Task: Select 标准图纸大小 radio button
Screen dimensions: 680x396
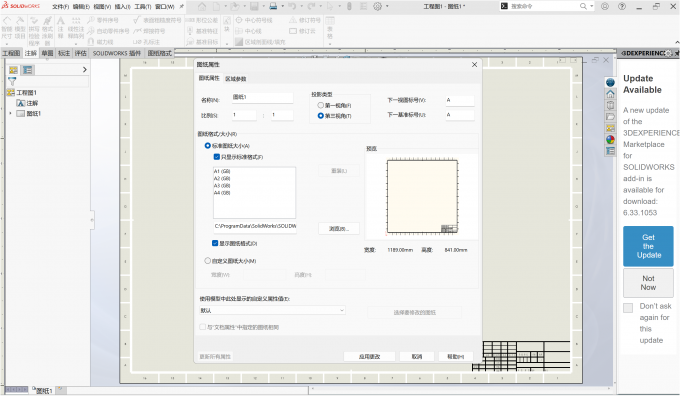Action: (207, 146)
